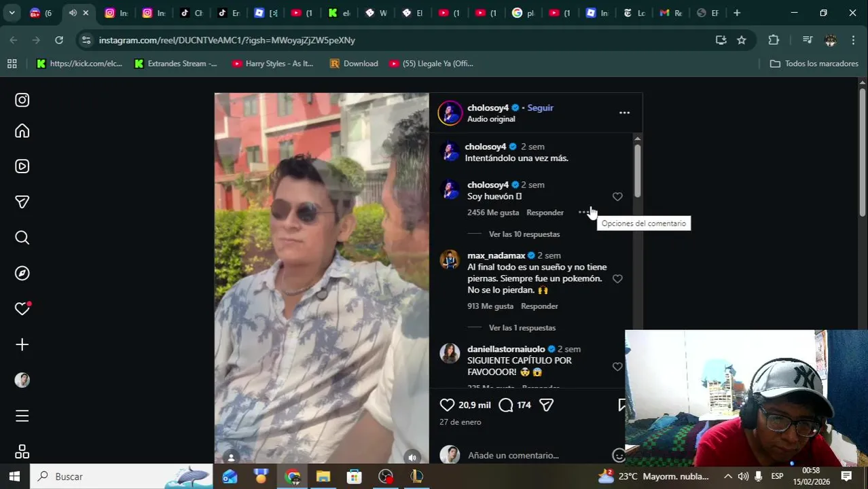
Task: Click the taskbar Buscar search box
Action: click(122, 477)
